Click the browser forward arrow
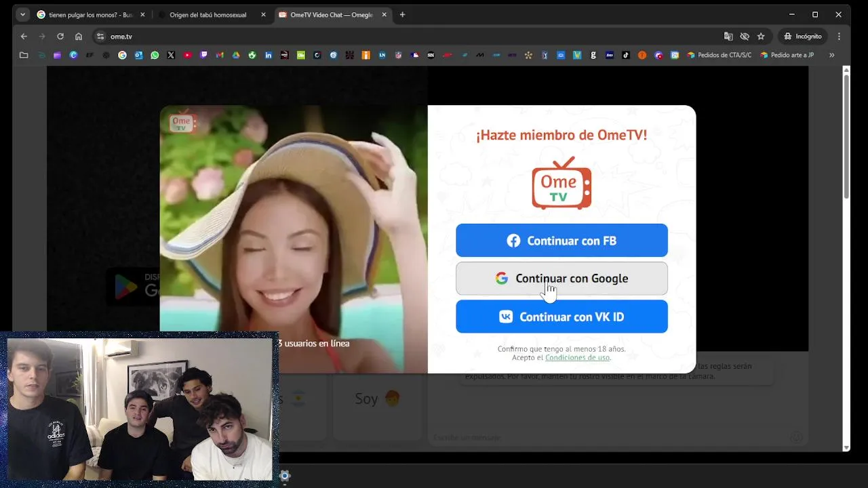Screen dimensions: 868x488 click(x=42, y=37)
